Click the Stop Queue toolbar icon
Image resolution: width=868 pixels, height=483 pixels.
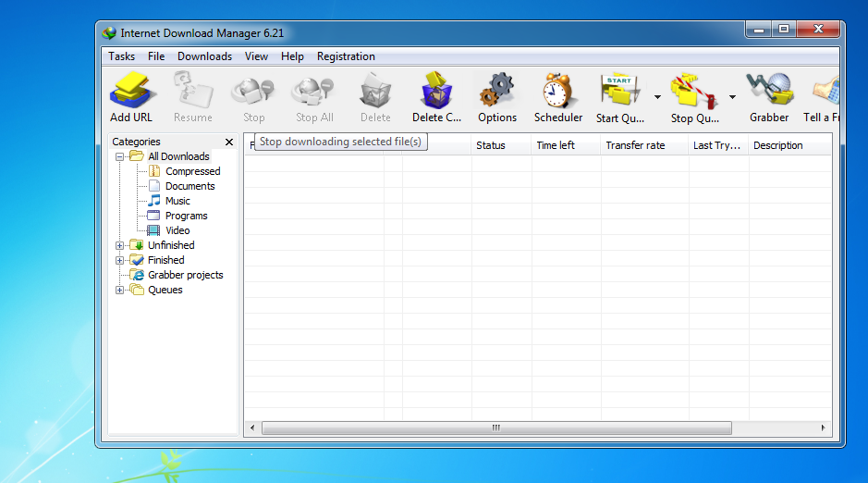(694, 91)
